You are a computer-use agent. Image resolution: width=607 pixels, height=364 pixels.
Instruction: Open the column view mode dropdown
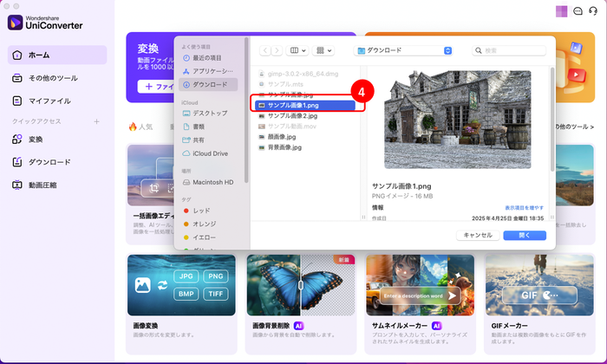[x=297, y=50]
